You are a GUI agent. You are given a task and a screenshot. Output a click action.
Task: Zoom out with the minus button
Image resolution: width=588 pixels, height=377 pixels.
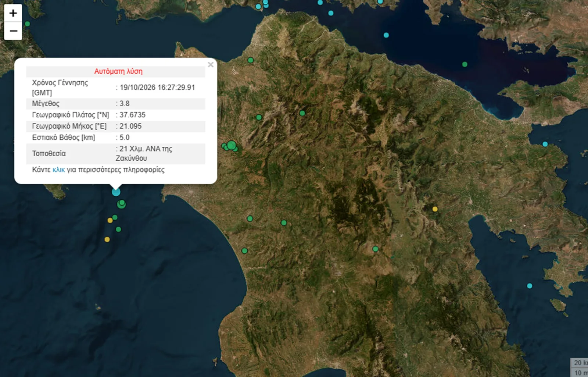coord(13,31)
